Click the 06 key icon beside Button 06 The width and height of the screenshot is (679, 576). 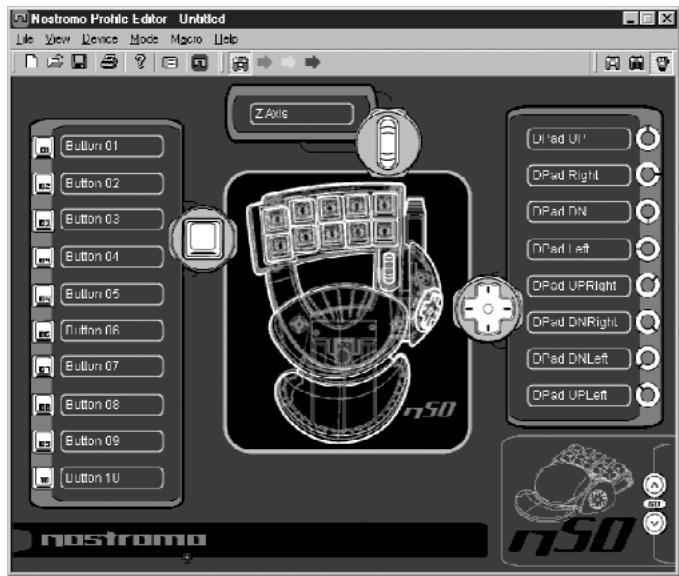43,332
